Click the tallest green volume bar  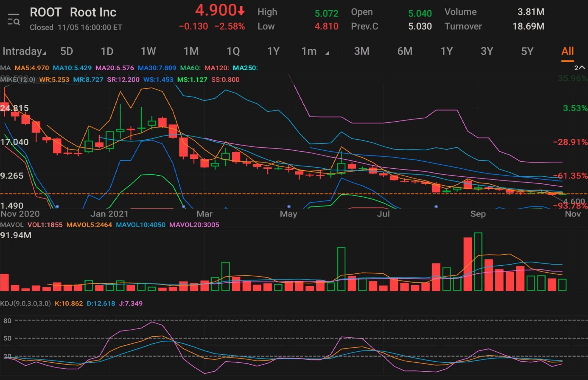pyautogui.click(x=478, y=261)
